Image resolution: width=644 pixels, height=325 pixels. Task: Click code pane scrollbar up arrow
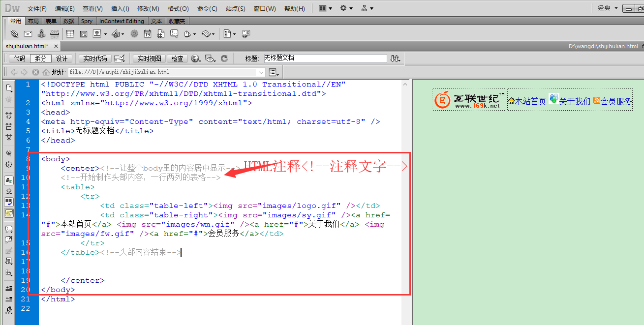pyautogui.click(x=405, y=84)
